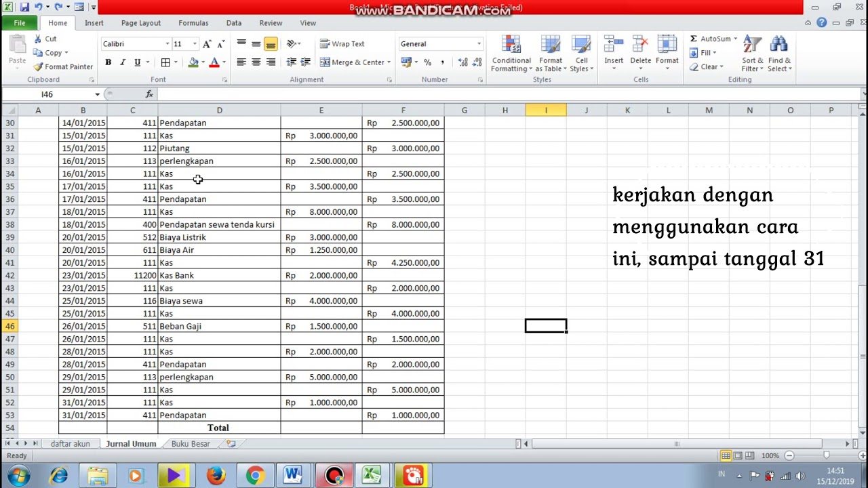The height and width of the screenshot is (488, 868).
Task: Expand Clear dropdown
Action: coord(722,66)
